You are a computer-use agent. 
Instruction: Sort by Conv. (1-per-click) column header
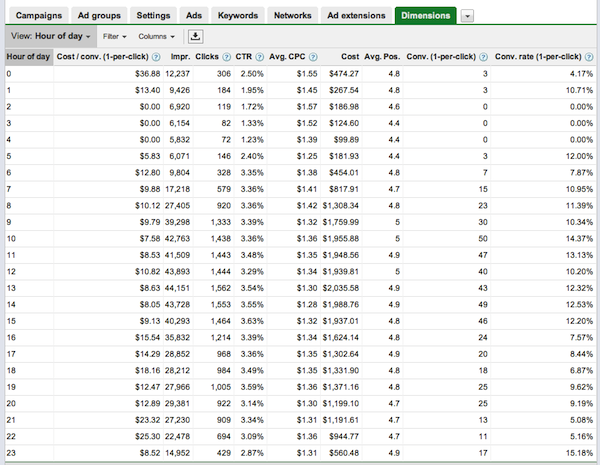[441, 57]
